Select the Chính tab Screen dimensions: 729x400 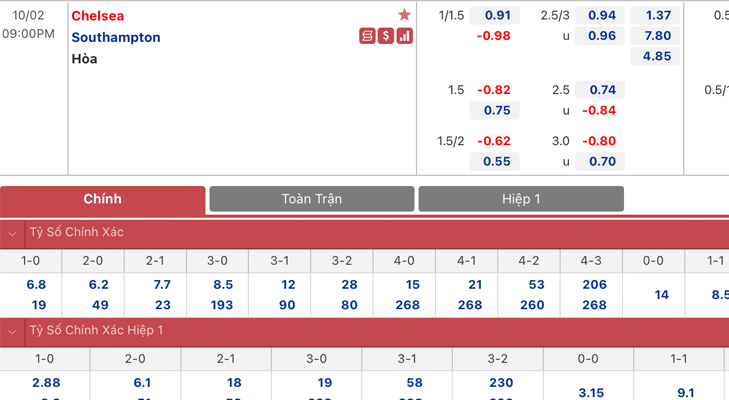[102, 200]
